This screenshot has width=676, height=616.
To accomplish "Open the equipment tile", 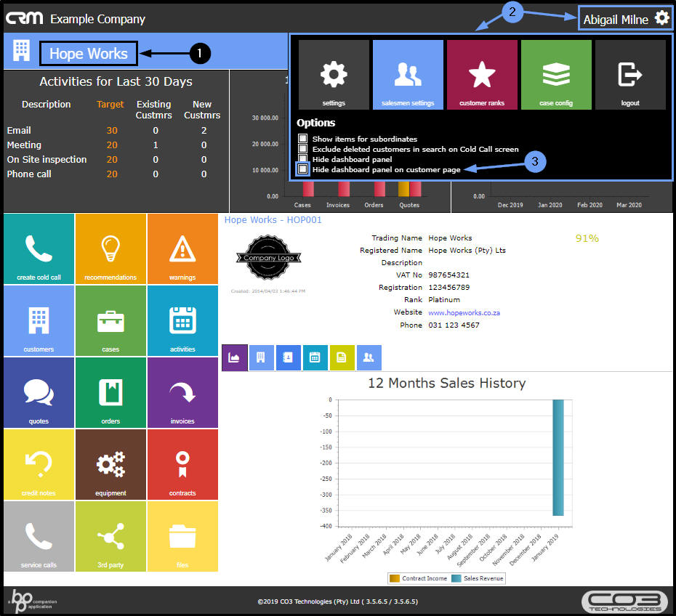I will click(x=110, y=465).
